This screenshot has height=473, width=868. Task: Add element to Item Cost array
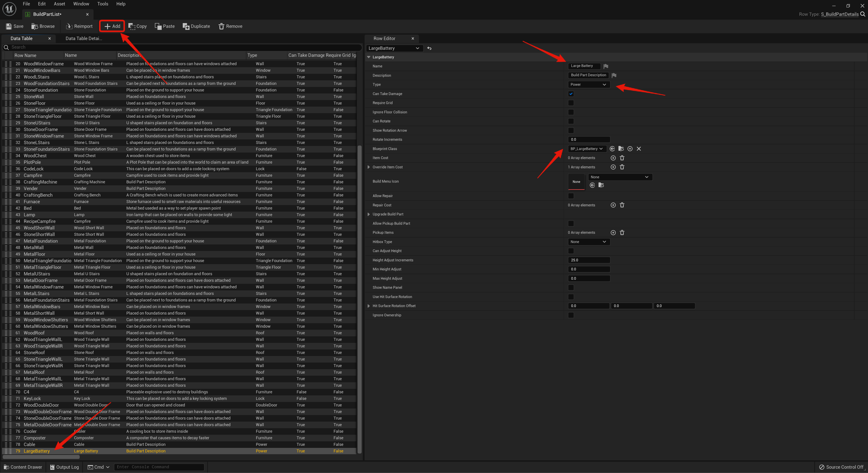click(613, 158)
